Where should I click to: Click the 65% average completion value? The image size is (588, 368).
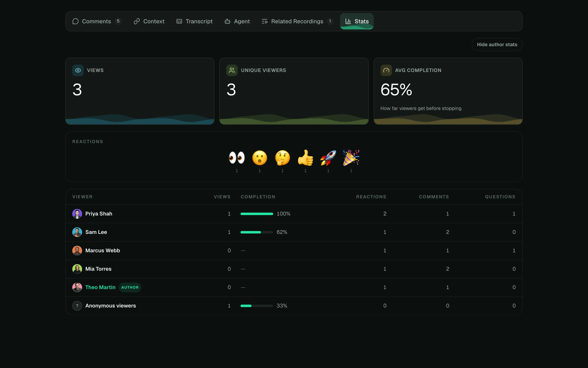pos(396,90)
